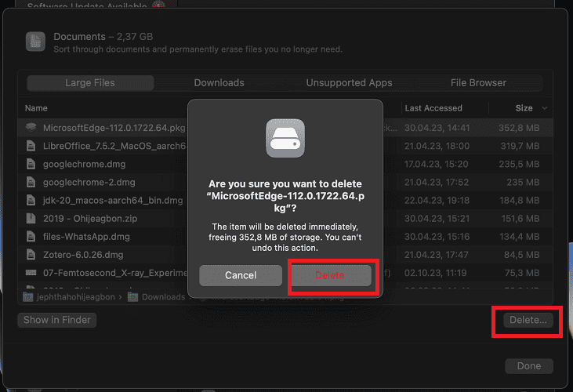Click Done to close storage window
573x392 pixels.
click(528, 366)
